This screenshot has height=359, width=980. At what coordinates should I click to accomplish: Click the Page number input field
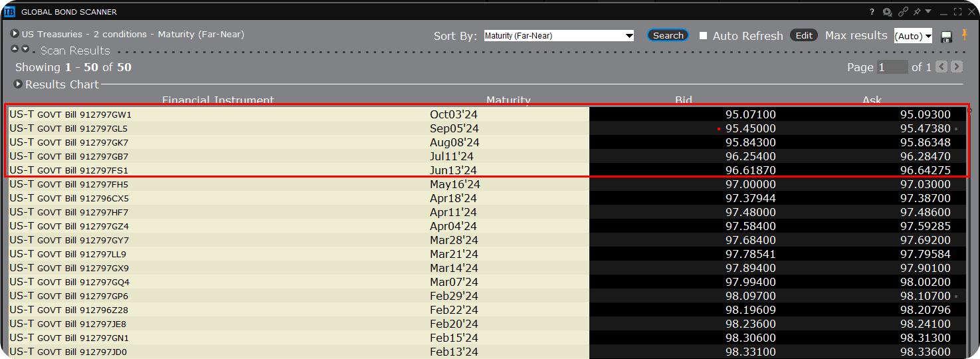(892, 67)
